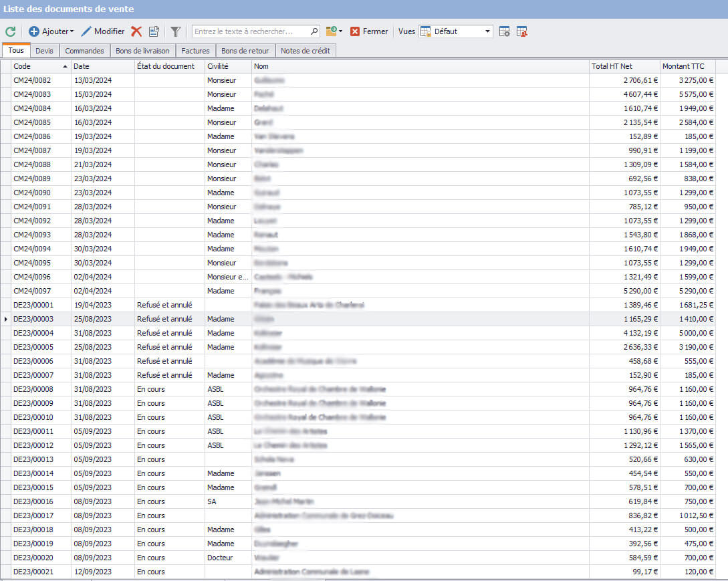Click the pencil Modifier button
728x581 pixels.
103,31
